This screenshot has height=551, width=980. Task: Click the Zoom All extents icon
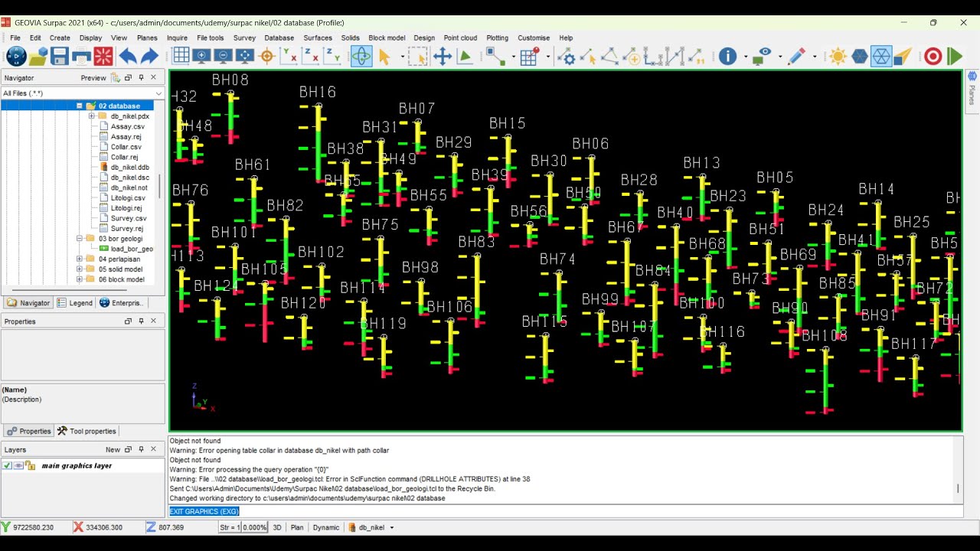(244, 56)
